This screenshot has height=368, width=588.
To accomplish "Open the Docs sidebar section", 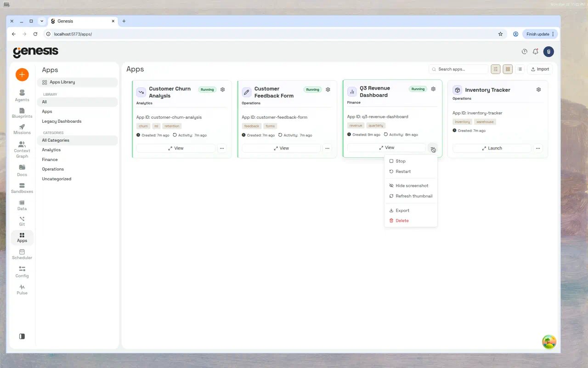I will pos(22,170).
